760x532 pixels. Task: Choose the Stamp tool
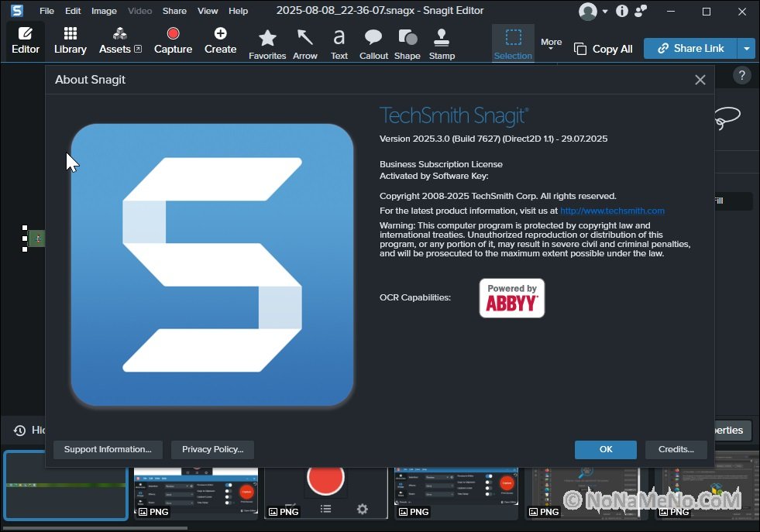(442, 43)
